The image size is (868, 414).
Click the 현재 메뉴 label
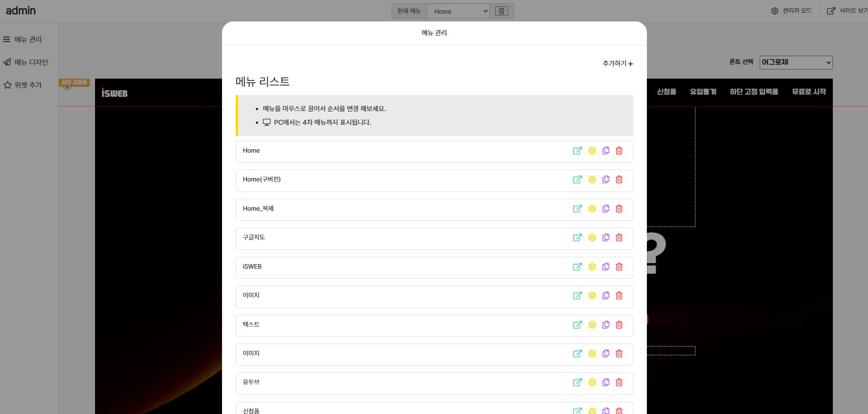[409, 11]
